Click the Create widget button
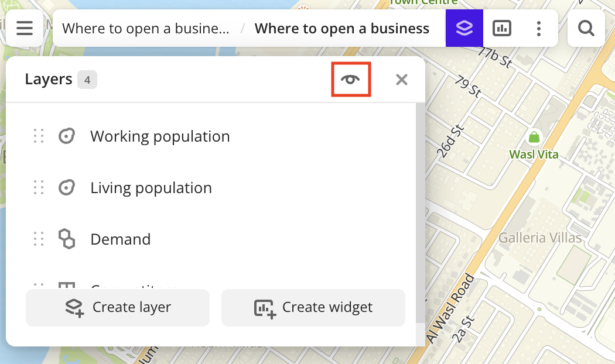The width and height of the screenshot is (615, 364). [x=313, y=307]
